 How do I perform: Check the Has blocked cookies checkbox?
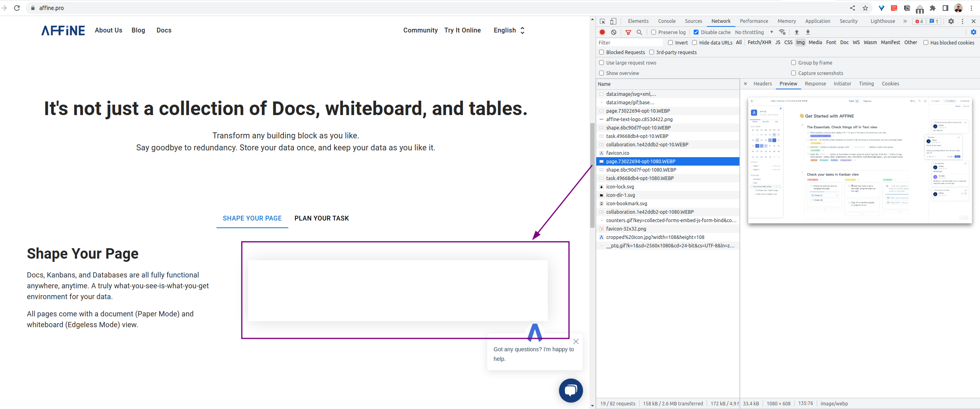coord(926,43)
